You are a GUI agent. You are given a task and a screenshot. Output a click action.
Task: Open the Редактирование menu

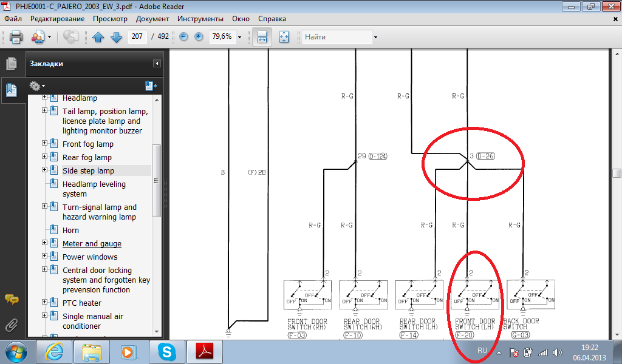[57, 19]
